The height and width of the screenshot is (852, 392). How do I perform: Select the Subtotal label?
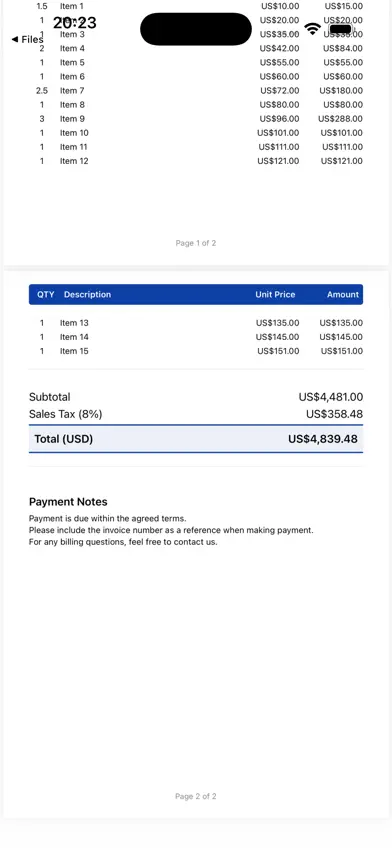click(49, 397)
